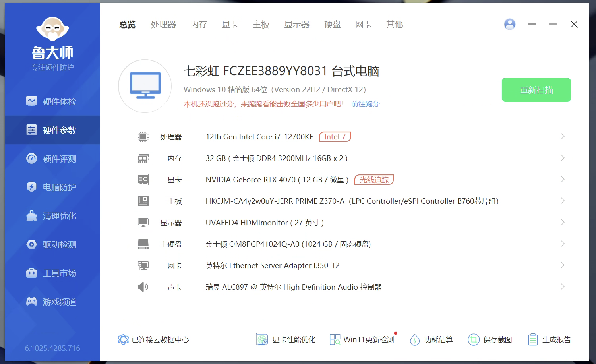
Task: Switch to the 硬盘 tab
Action: 332,25
